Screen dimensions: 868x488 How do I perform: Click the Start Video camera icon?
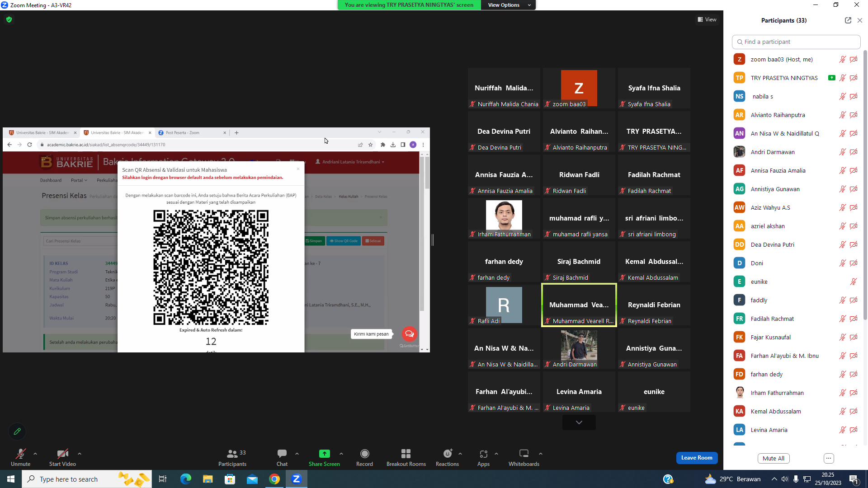coord(62,454)
